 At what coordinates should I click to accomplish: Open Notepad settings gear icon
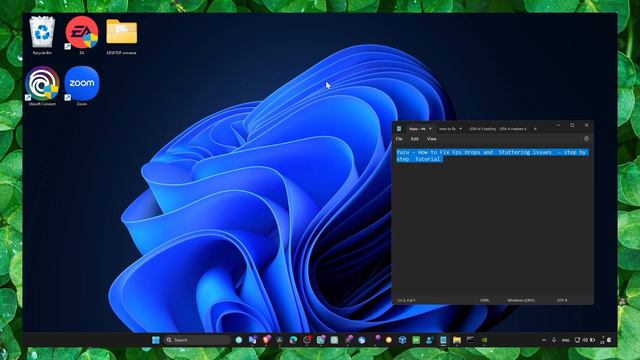click(x=587, y=139)
